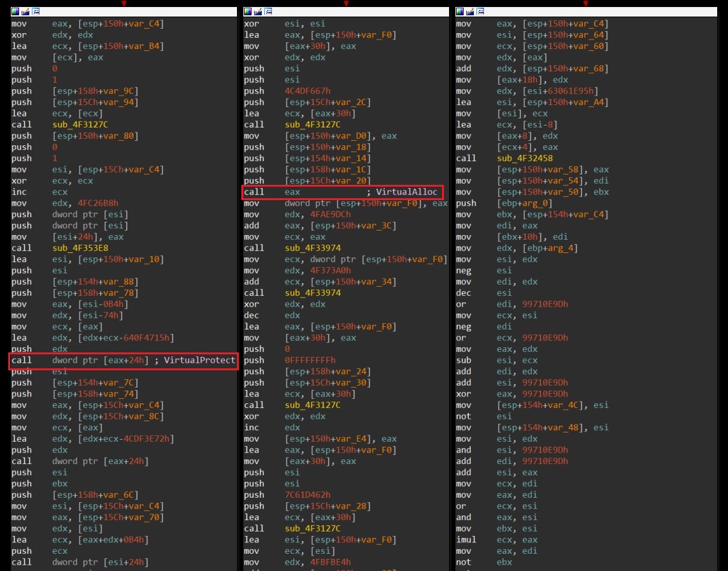This screenshot has width=728, height=571.
Task: Select 'lea edx, [edx+ecx-640F4715h]' line
Action: (x=93, y=337)
